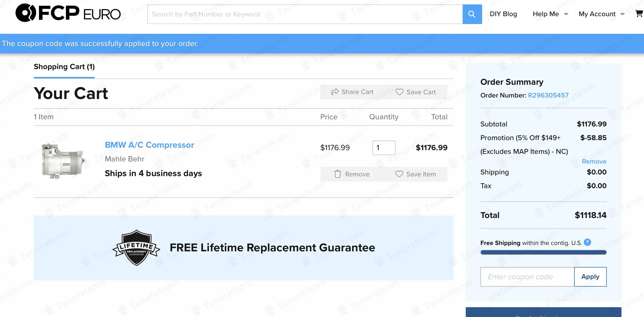Remove the applied promotion from order summary
This screenshot has height=317, width=644.
click(x=594, y=161)
